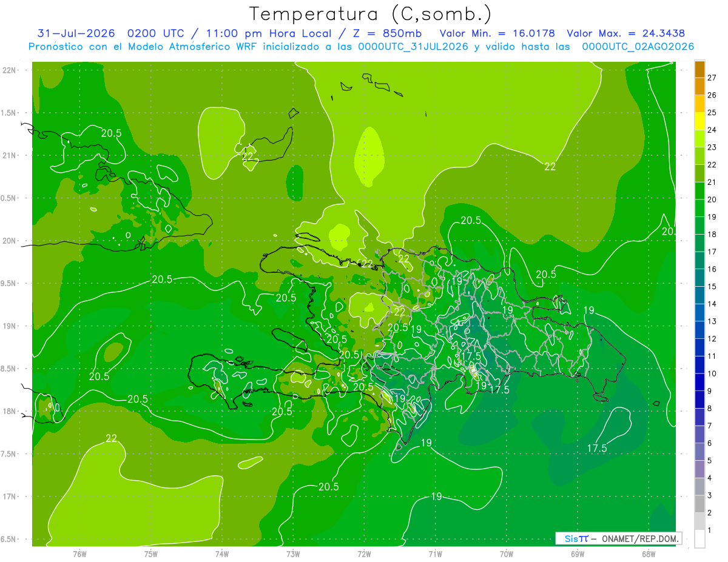The height and width of the screenshot is (562, 728).
Task: Click the color scale label "24"
Action: (712, 130)
